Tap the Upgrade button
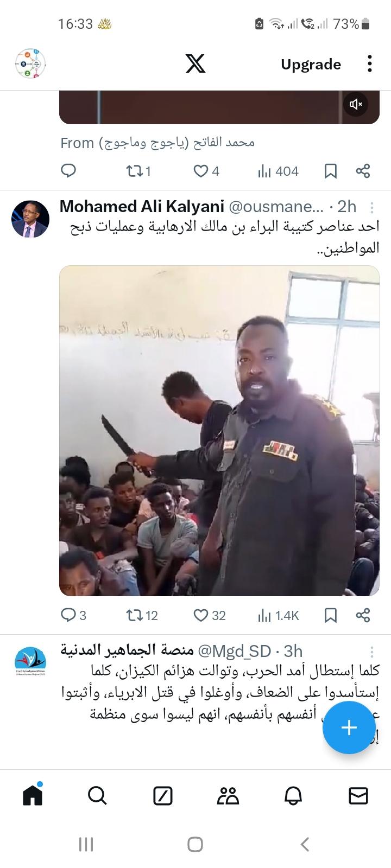The image size is (391, 868). pyautogui.click(x=311, y=64)
